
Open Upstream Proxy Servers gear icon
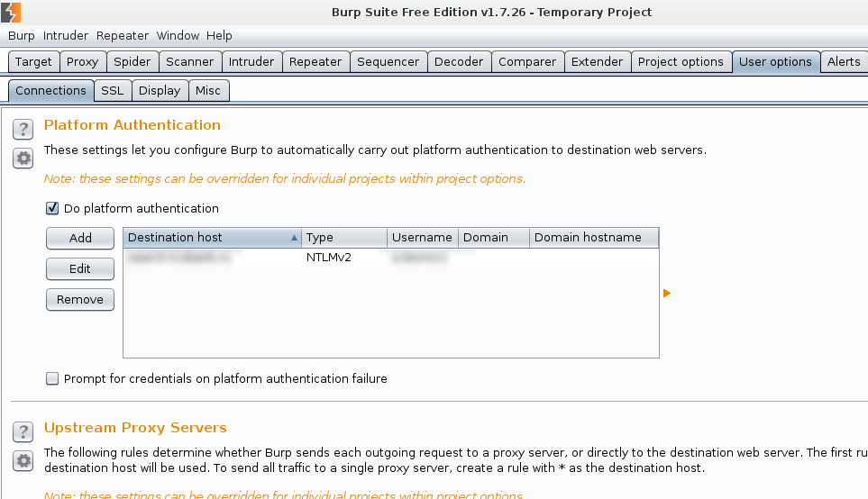pos(23,461)
